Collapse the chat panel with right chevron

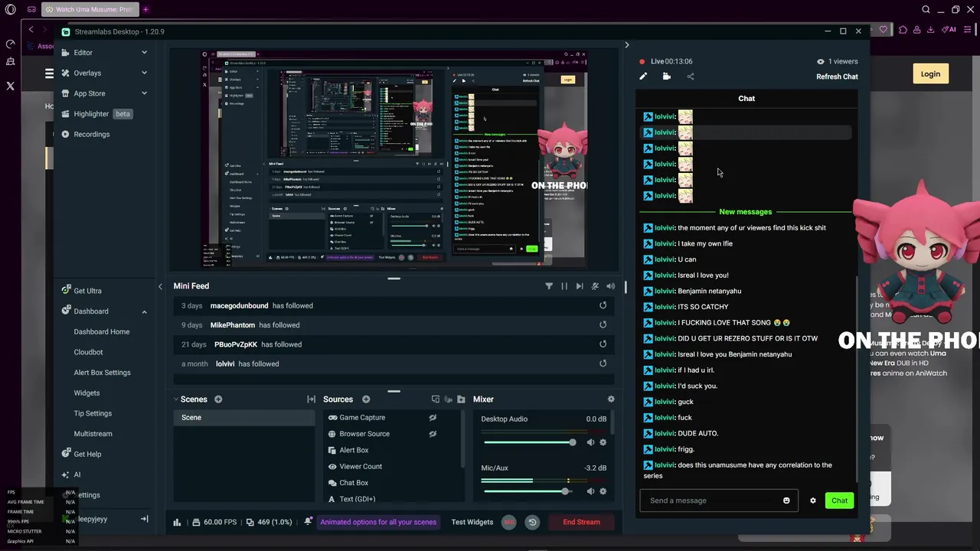[626, 45]
